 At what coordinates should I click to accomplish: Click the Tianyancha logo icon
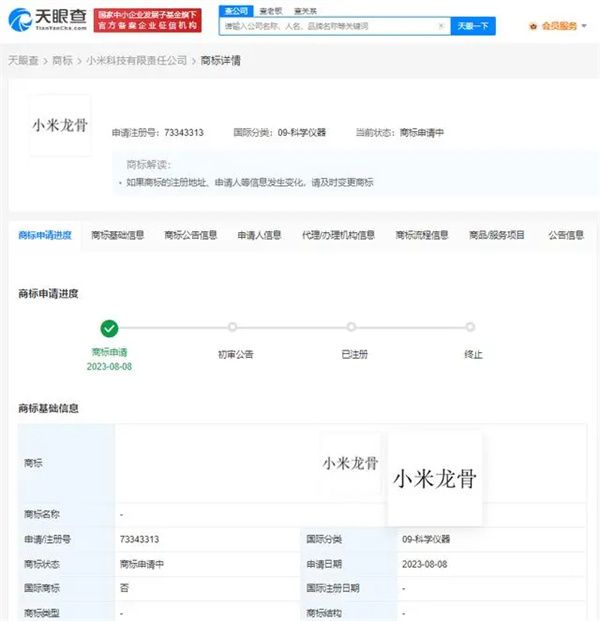(x=20, y=19)
